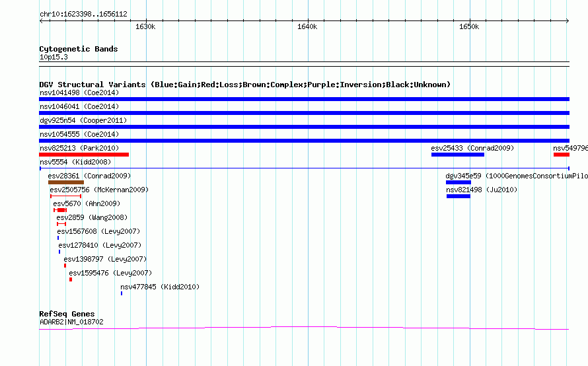Click the esv1278410 (Levy2007) blue tick
The image size is (588, 366).
coord(59,252)
